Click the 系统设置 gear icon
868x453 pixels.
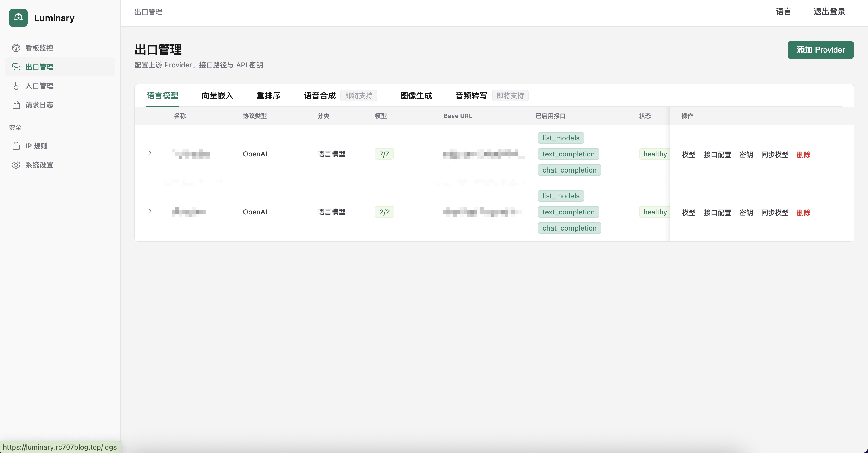tap(16, 164)
